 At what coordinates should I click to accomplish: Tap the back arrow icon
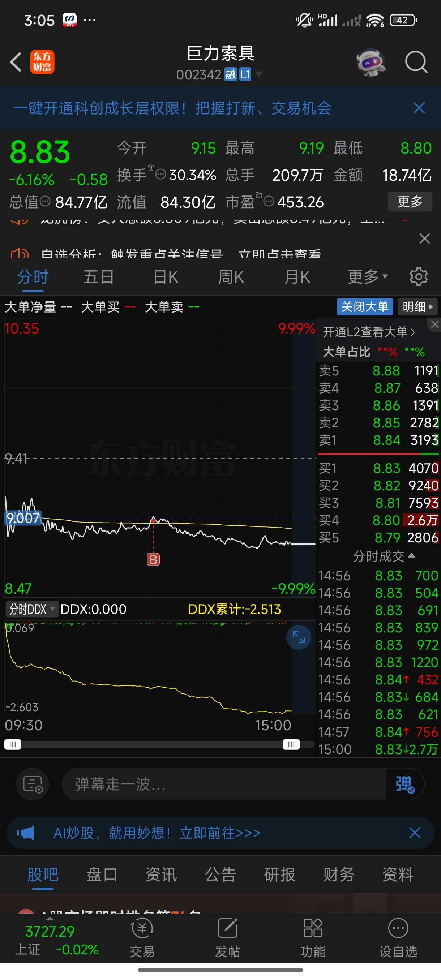point(16,62)
